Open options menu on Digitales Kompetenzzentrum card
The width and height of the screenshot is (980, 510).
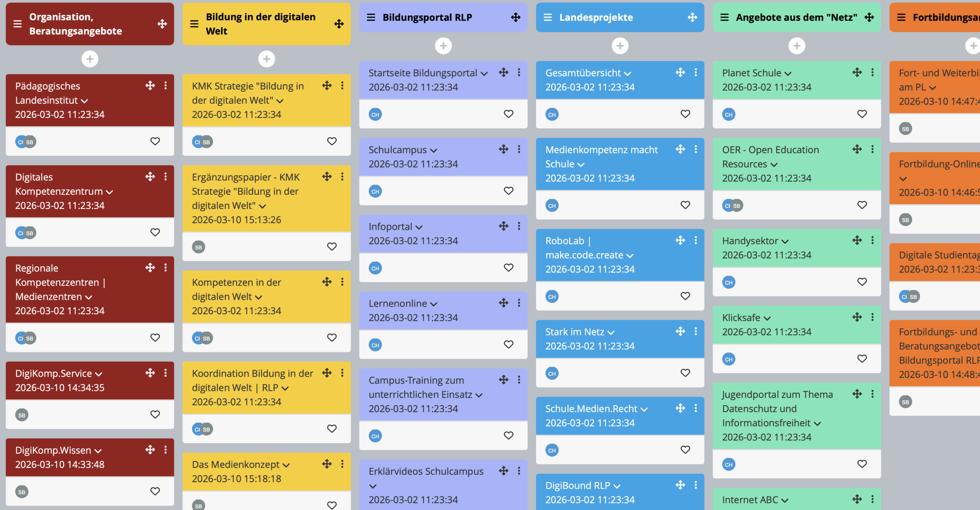click(165, 177)
